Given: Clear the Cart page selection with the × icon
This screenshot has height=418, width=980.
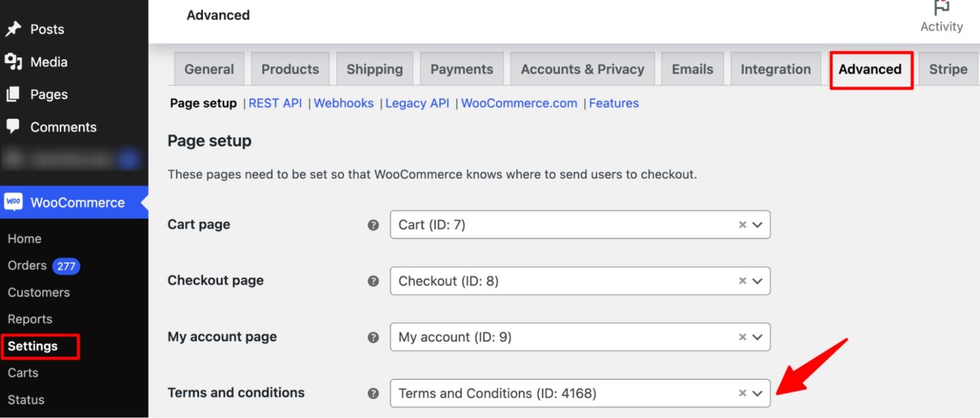Looking at the screenshot, I should tap(742, 225).
